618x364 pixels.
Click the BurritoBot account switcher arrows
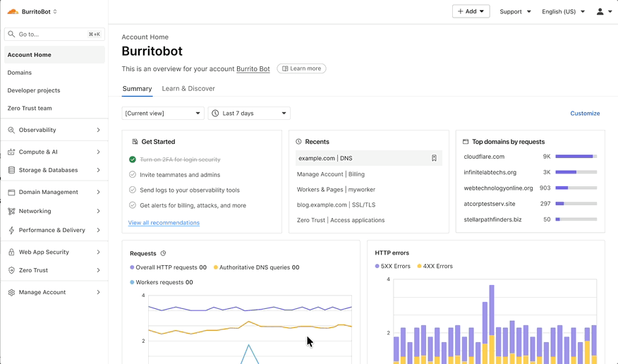(55, 11)
